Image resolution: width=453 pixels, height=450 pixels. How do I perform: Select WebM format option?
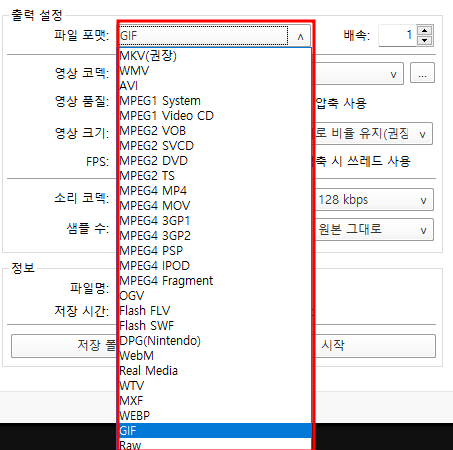(215, 356)
